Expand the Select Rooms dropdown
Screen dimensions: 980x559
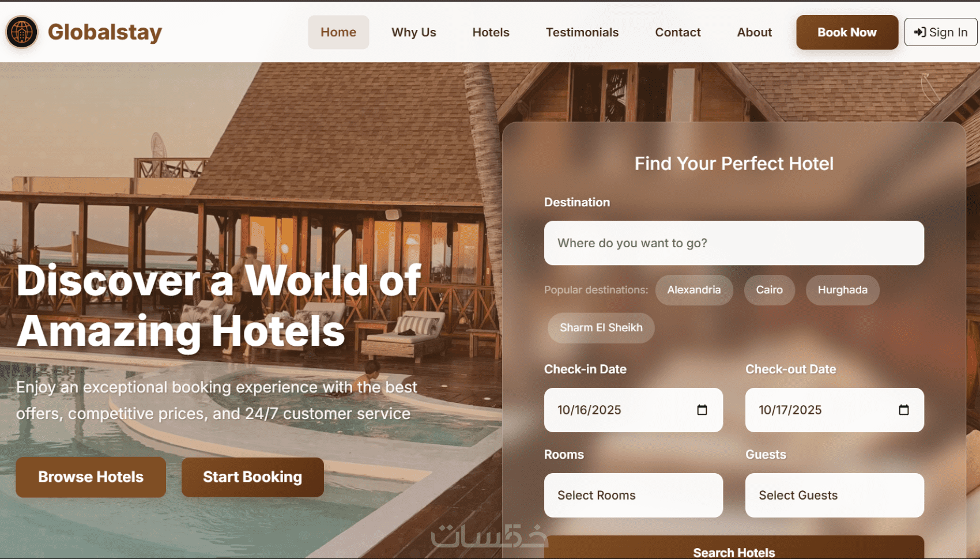pos(634,496)
